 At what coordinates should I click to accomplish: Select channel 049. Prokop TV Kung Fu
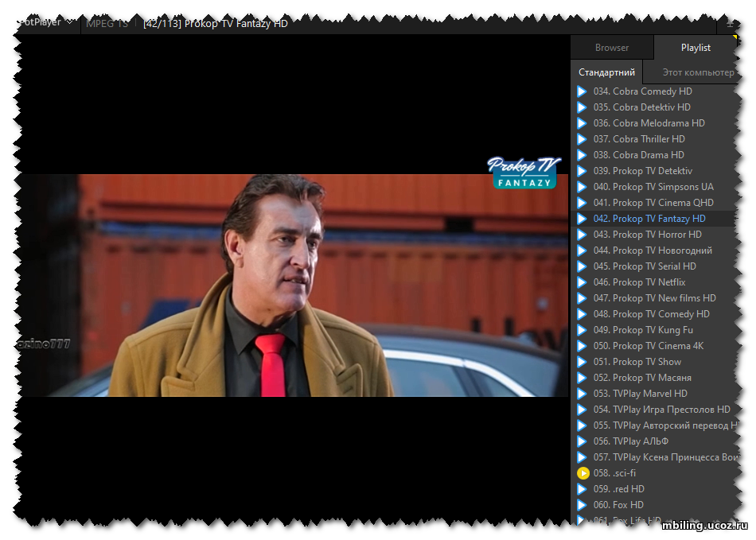643,330
